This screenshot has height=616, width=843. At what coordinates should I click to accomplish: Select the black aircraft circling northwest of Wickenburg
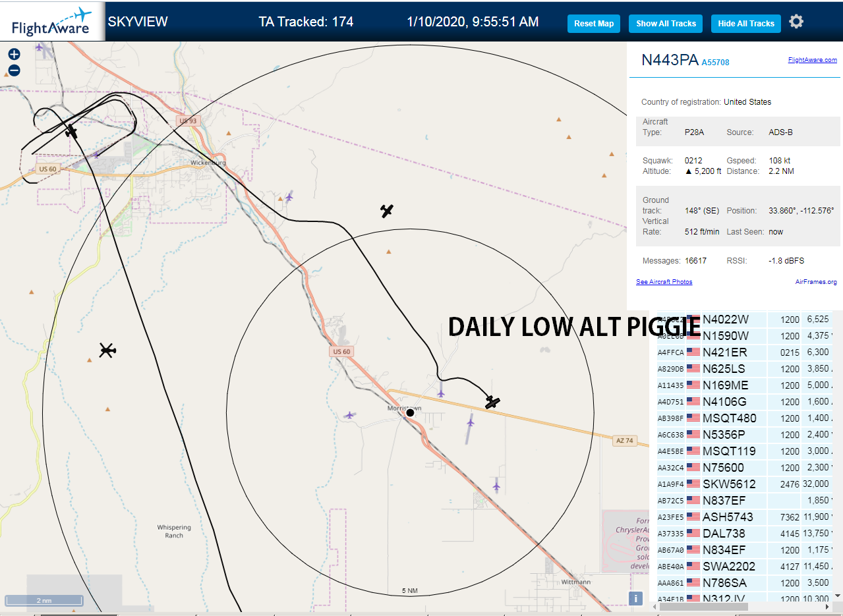pos(71,132)
